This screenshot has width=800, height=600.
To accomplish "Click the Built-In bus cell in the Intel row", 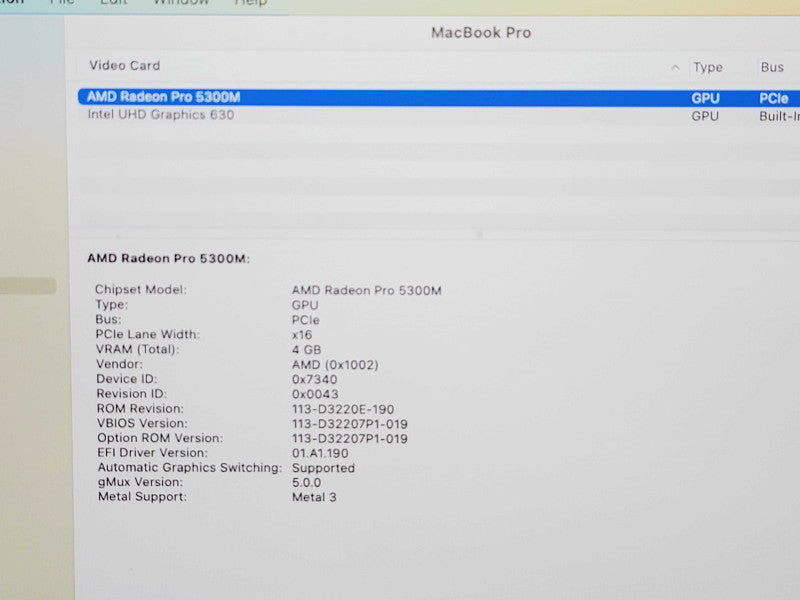I will coord(779,116).
